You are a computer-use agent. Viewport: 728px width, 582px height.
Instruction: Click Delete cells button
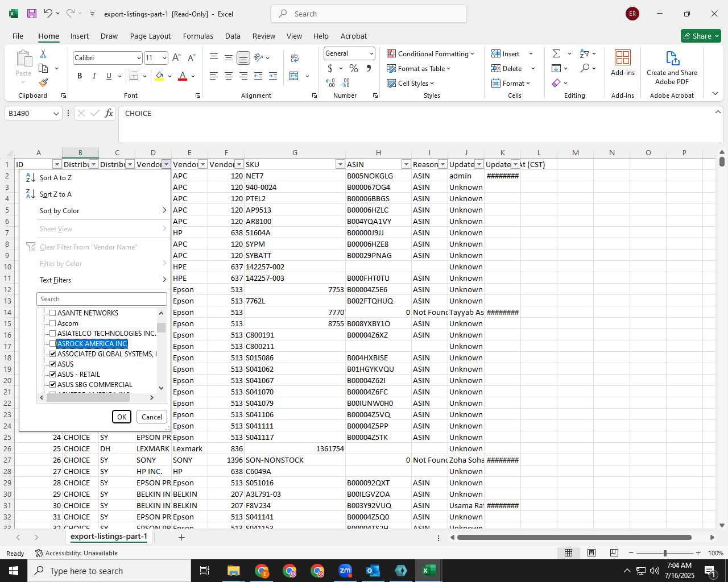click(x=507, y=68)
